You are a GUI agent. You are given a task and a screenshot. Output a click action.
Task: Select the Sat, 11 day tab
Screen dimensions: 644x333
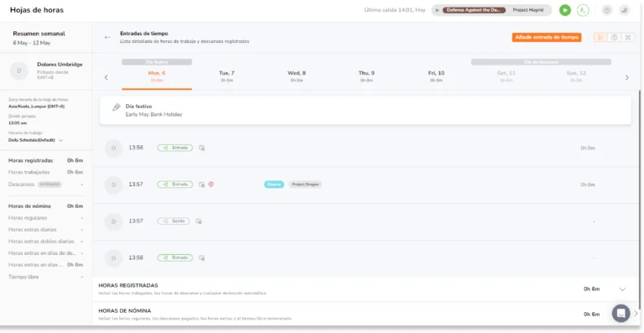pos(506,76)
